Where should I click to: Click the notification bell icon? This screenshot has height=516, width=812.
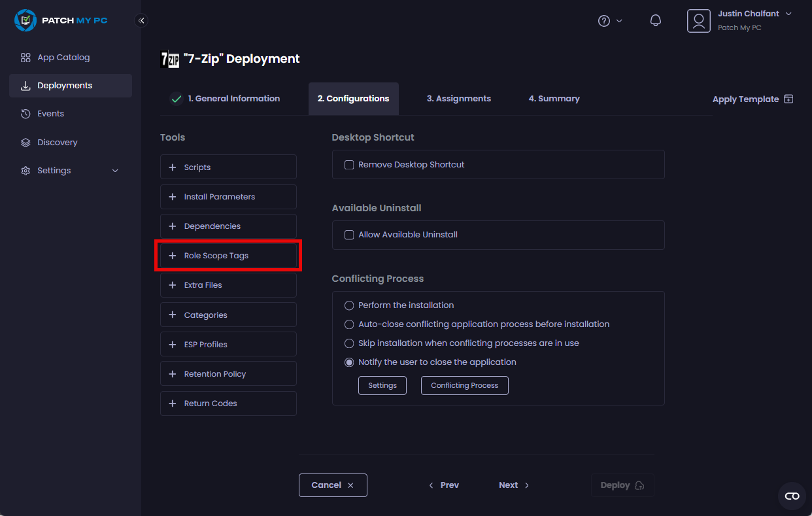[656, 20]
